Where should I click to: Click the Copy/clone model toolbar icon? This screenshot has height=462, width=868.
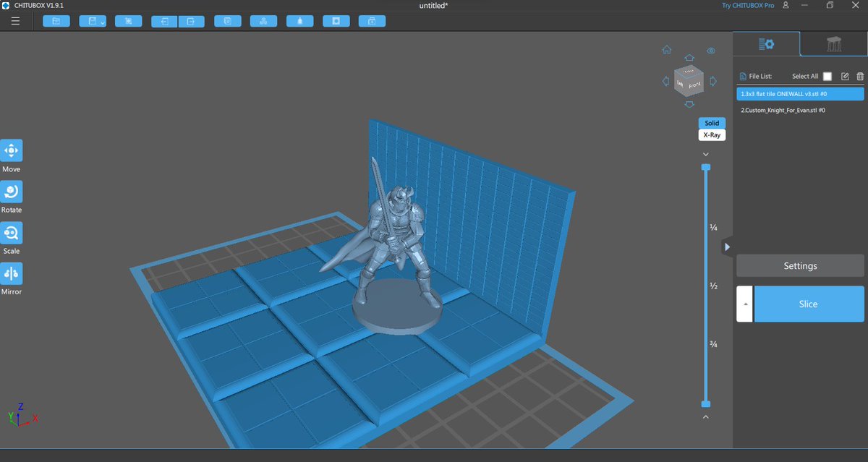click(228, 21)
